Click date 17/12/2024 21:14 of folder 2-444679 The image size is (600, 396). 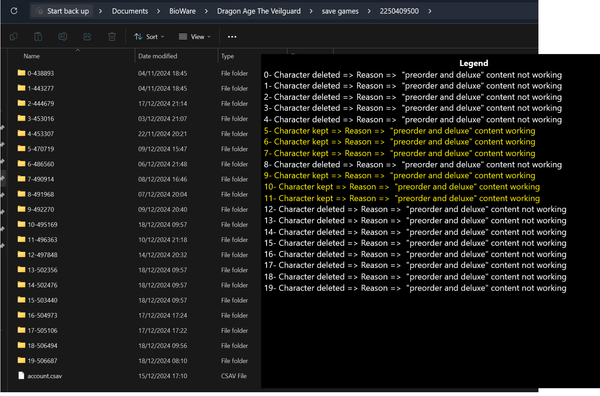click(x=163, y=103)
